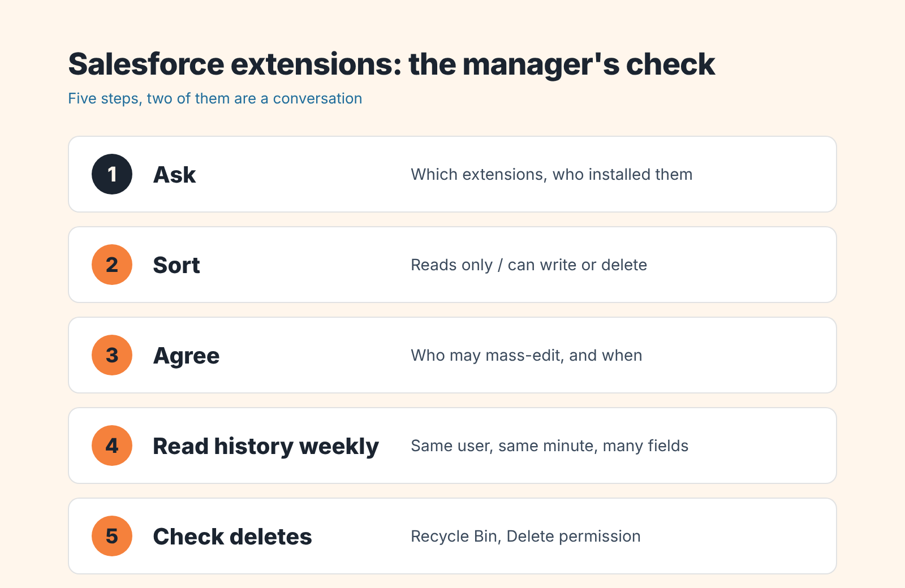
Task: Select the "Ask" step heading
Action: (x=174, y=175)
